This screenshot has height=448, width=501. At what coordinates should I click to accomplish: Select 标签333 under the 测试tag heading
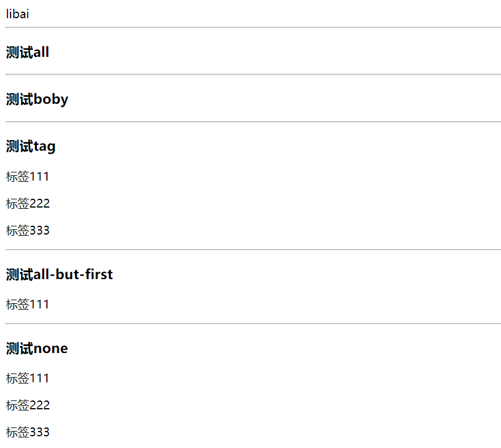28,230
